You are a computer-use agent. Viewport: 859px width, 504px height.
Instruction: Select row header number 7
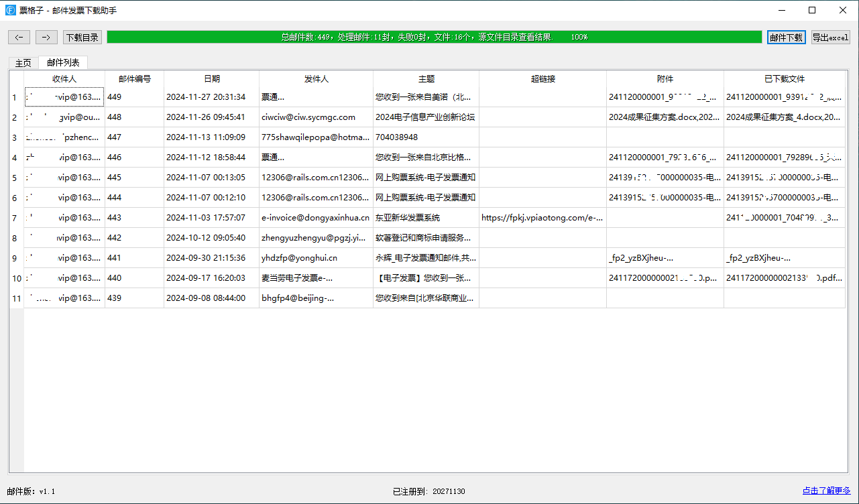point(17,218)
